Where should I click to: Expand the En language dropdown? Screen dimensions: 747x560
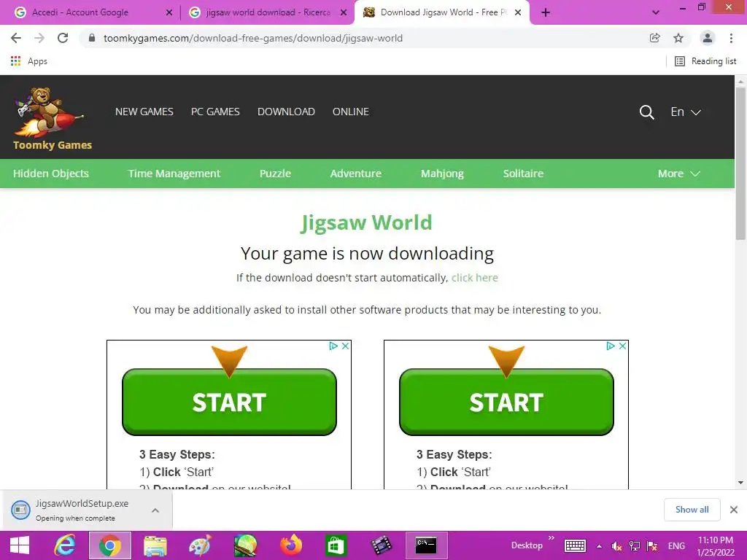(x=686, y=112)
